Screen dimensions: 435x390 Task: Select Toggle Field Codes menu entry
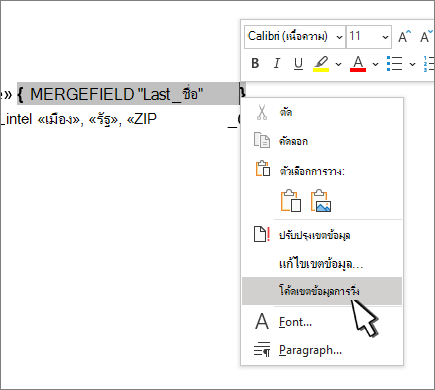(x=322, y=291)
